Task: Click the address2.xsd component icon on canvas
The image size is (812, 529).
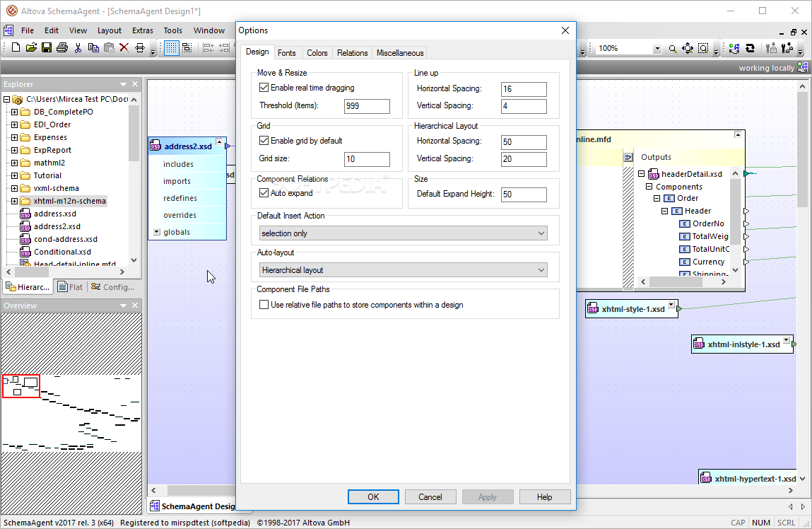Action: 156,146
